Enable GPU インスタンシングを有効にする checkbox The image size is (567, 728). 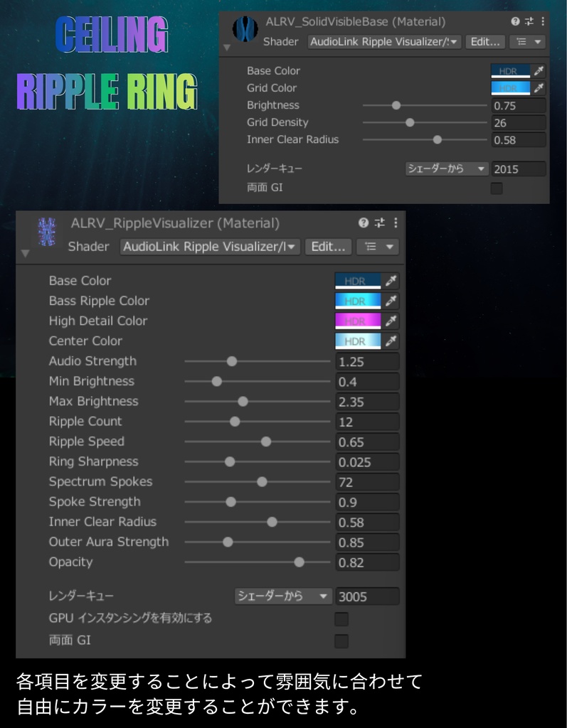click(x=341, y=619)
